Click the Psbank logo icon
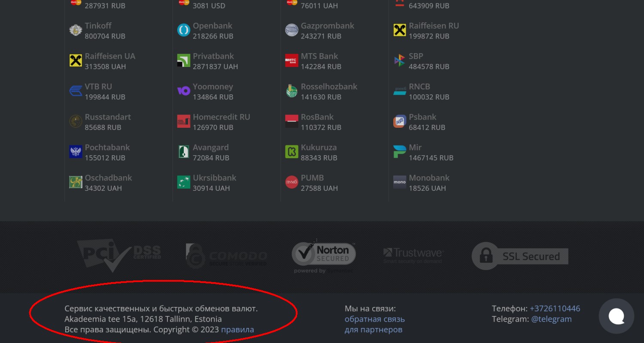Image resolution: width=644 pixels, height=343 pixels. 400,121
